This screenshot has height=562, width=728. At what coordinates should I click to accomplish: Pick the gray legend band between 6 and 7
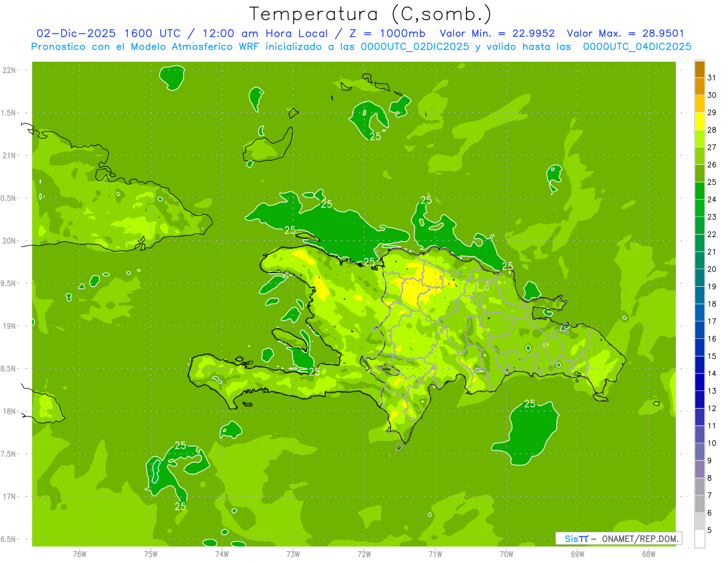coord(699,504)
